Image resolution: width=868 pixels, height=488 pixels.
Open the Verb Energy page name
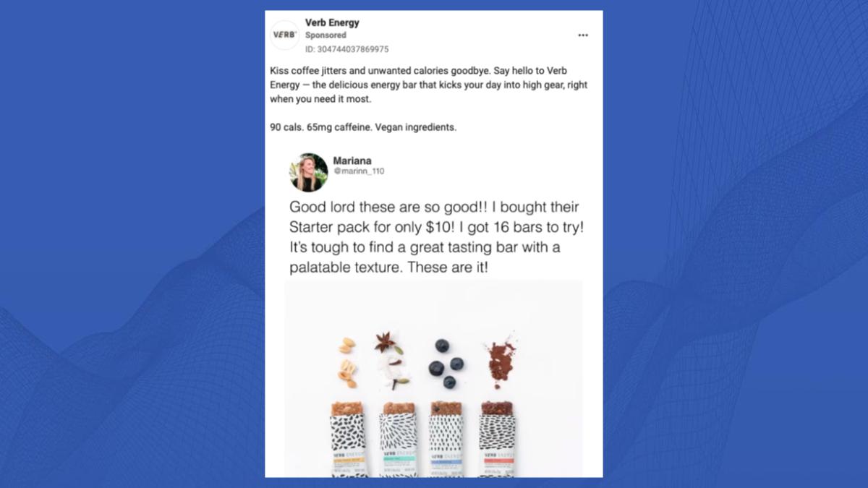pyautogui.click(x=332, y=22)
